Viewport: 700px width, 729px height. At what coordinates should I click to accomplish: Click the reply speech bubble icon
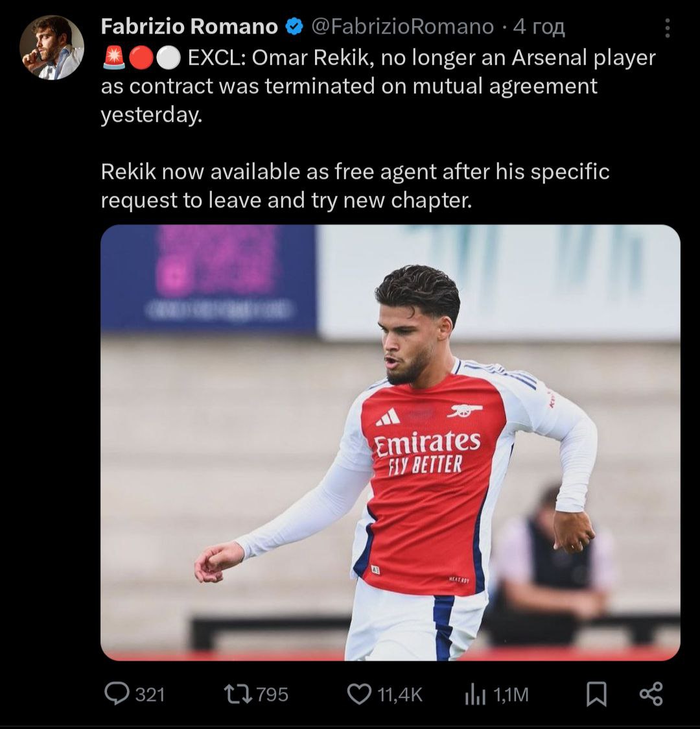tap(117, 695)
